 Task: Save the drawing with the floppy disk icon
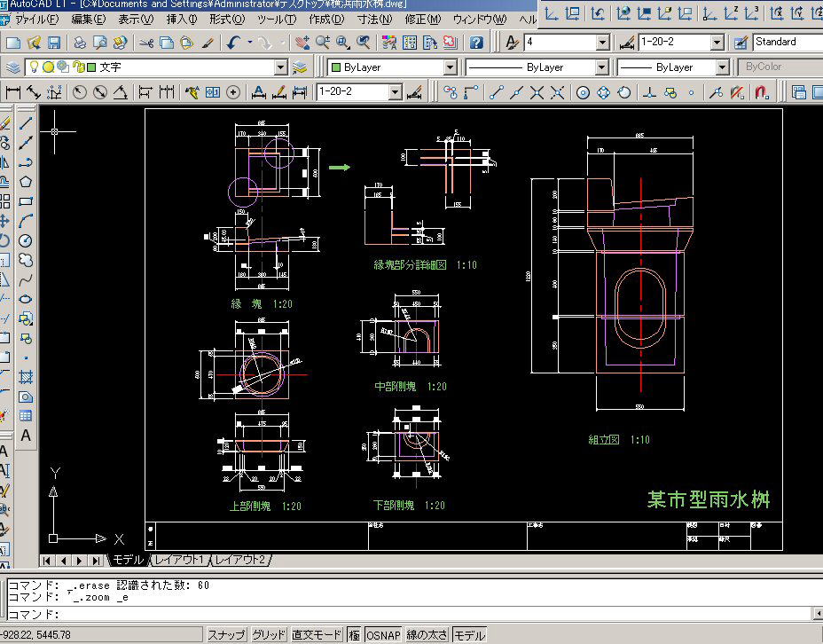point(54,43)
